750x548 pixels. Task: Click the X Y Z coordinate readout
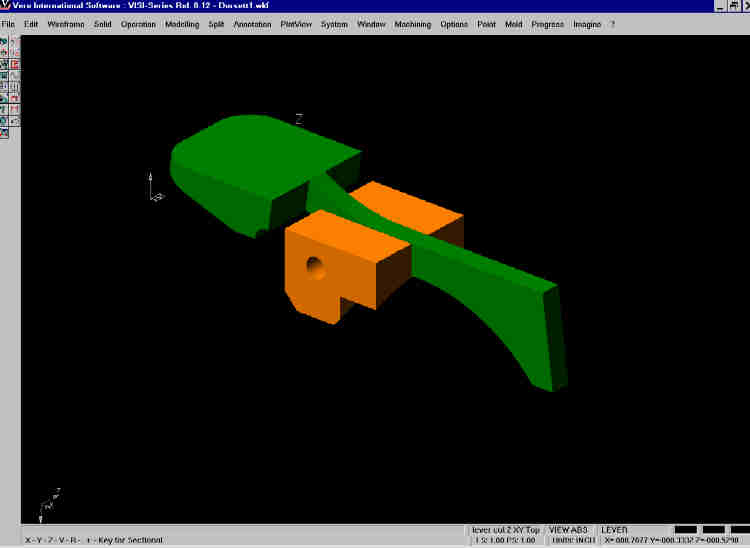click(x=673, y=540)
